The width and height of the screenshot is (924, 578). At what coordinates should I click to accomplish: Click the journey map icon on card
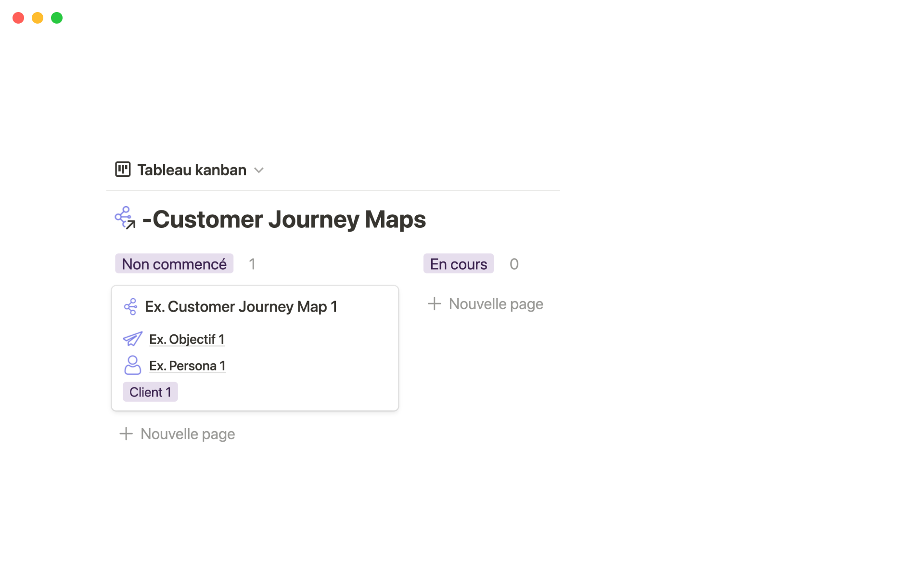130,307
